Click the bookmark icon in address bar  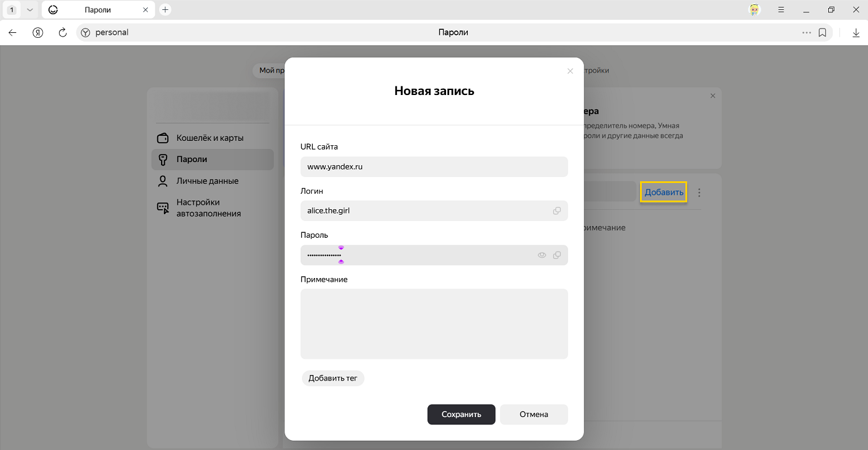coord(822,32)
